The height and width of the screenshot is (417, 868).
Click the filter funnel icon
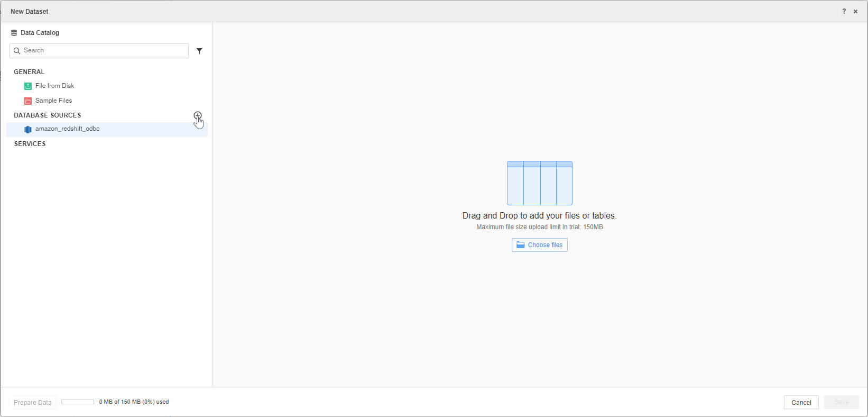click(x=199, y=51)
